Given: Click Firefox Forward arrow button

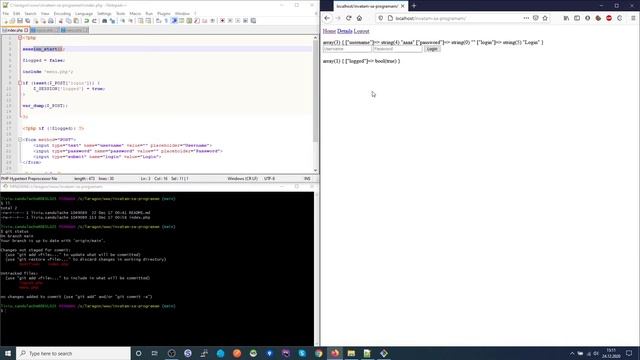Looking at the screenshot, I should (x=338, y=18).
